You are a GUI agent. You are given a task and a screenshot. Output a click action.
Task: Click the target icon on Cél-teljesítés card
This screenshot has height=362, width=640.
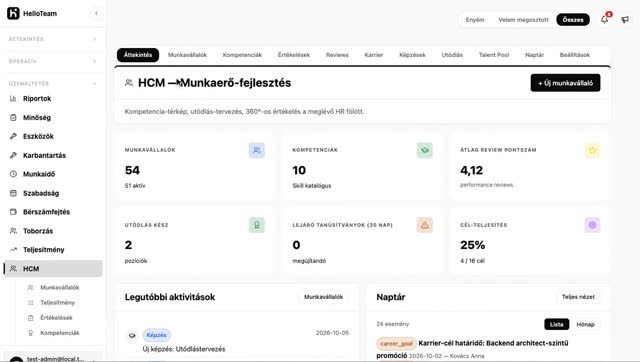click(x=592, y=225)
